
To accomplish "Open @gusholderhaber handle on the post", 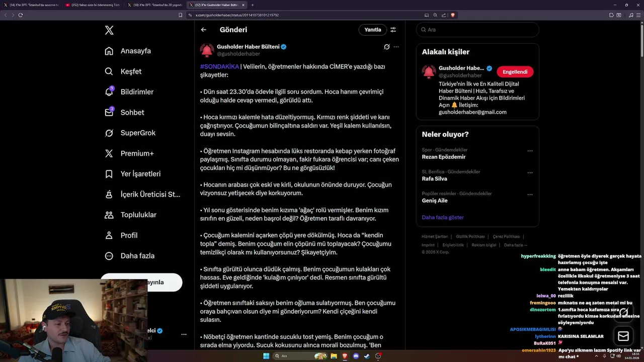I will click(238, 54).
